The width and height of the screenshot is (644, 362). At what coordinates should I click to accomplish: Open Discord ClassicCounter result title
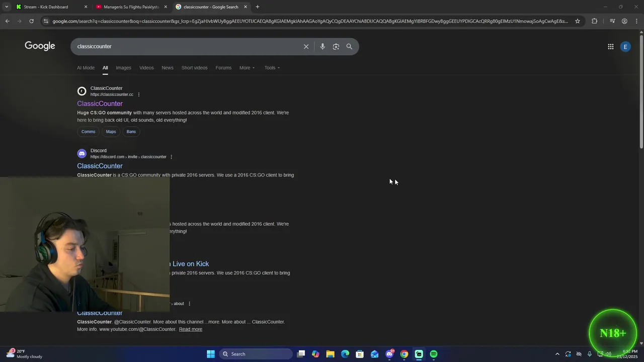(x=100, y=166)
